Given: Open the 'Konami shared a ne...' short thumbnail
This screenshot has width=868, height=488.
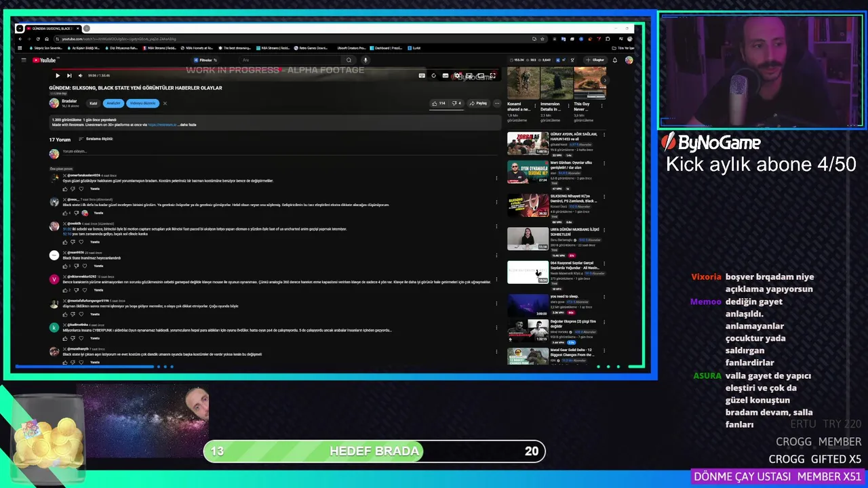Looking at the screenshot, I should 522,83.
